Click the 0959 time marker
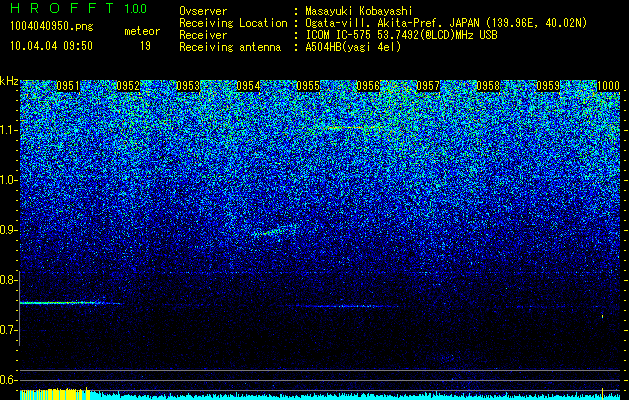 point(548,86)
